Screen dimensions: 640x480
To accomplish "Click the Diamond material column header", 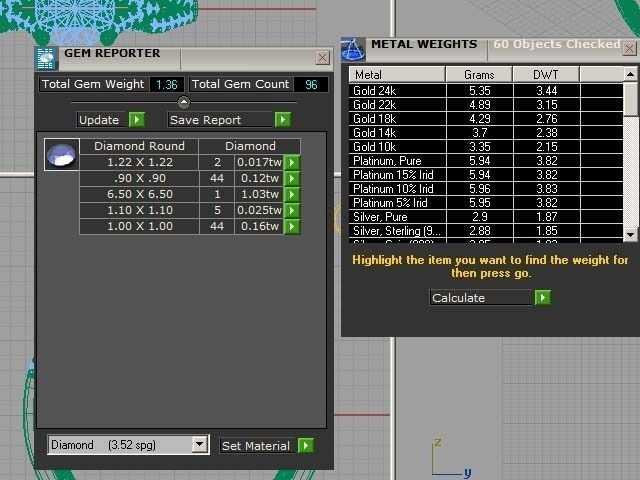I will pos(250,146).
